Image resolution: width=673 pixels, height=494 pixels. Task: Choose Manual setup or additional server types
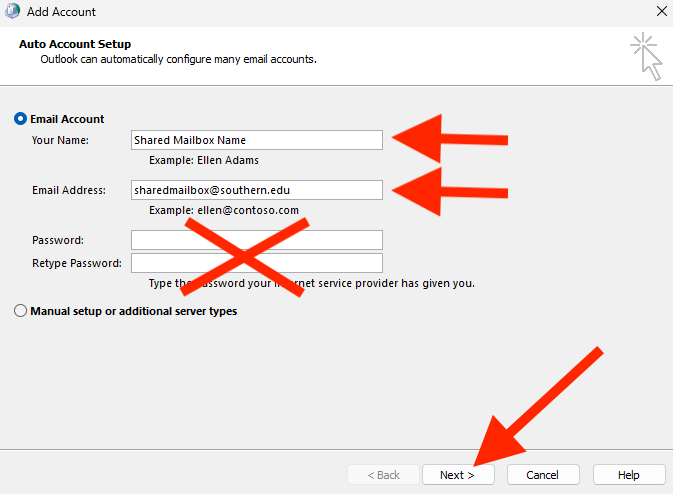coord(21,311)
